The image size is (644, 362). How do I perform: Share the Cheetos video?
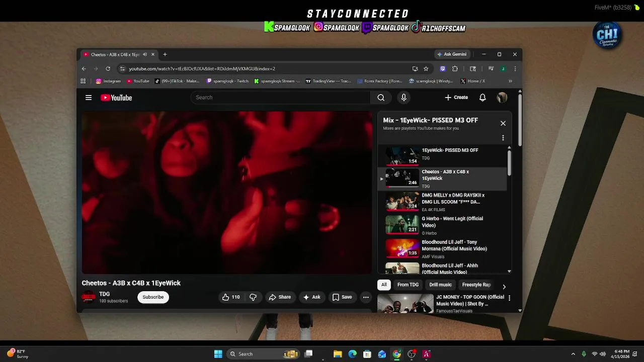[280, 297]
